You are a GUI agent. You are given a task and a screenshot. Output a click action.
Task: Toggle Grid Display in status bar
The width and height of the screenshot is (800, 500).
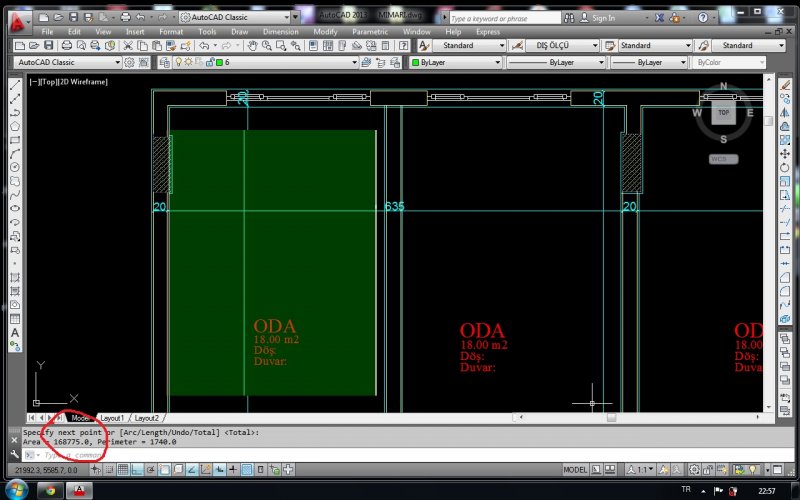click(x=123, y=469)
